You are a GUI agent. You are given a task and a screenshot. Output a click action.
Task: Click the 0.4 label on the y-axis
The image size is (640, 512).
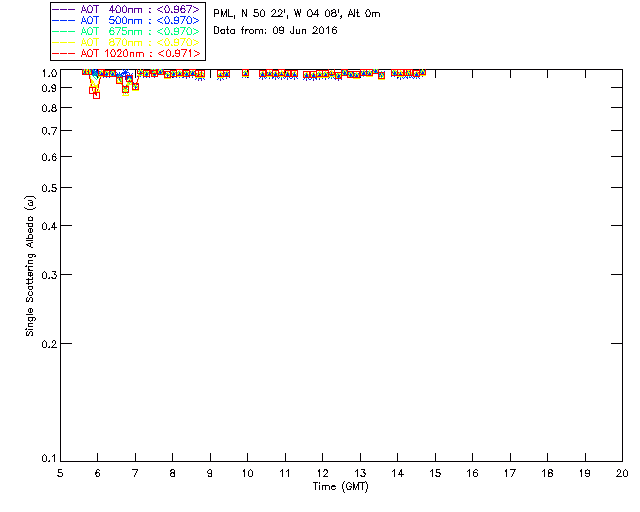point(49,226)
